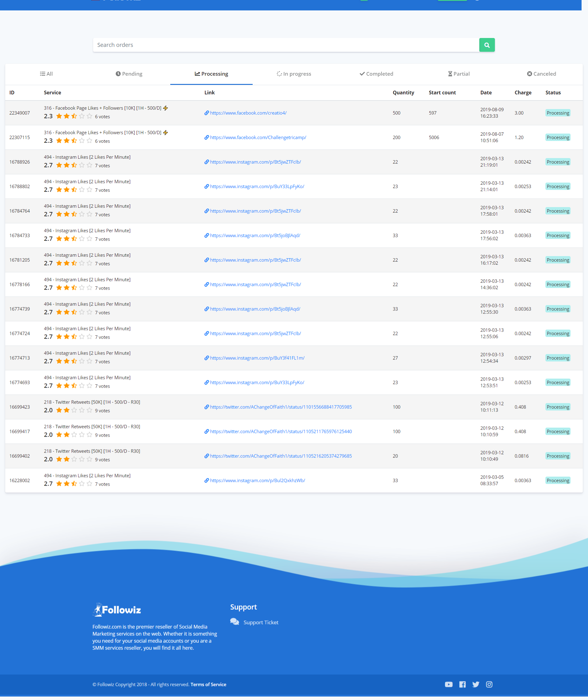This screenshot has height=700, width=588.
Task: View the Completed orders tab
Action: (x=376, y=74)
